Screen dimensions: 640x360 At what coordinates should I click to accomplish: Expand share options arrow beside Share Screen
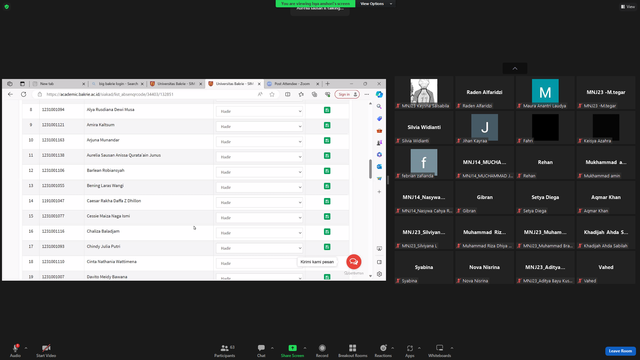click(305, 348)
